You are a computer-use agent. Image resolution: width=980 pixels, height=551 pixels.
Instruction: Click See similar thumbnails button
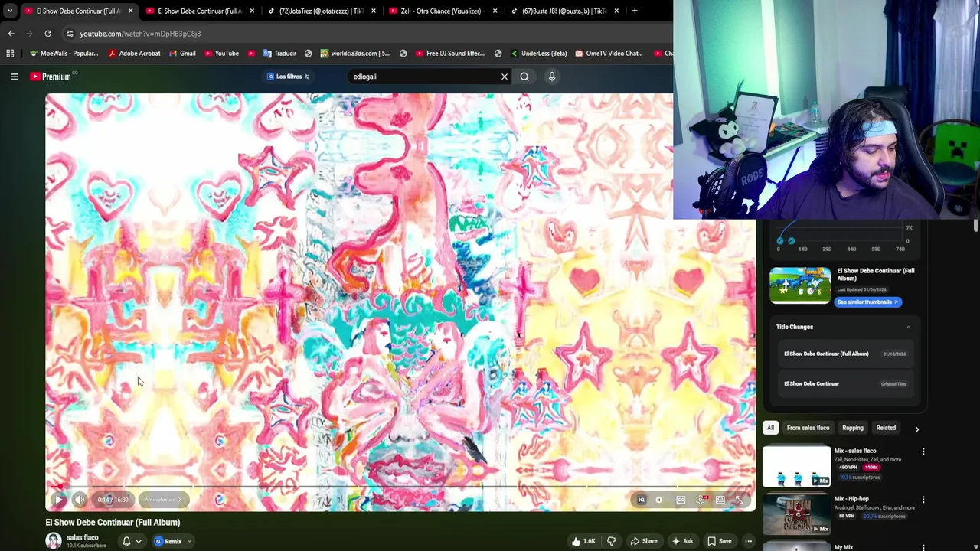pos(867,302)
